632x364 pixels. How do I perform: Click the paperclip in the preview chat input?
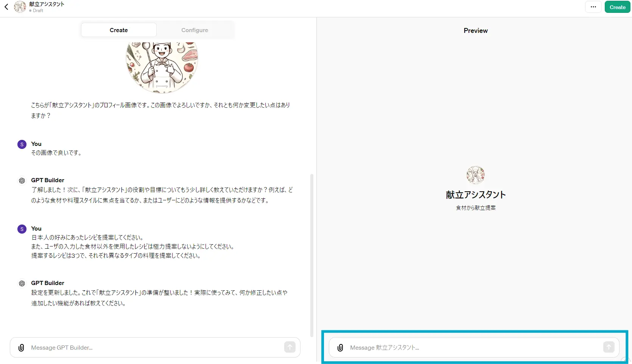click(340, 347)
